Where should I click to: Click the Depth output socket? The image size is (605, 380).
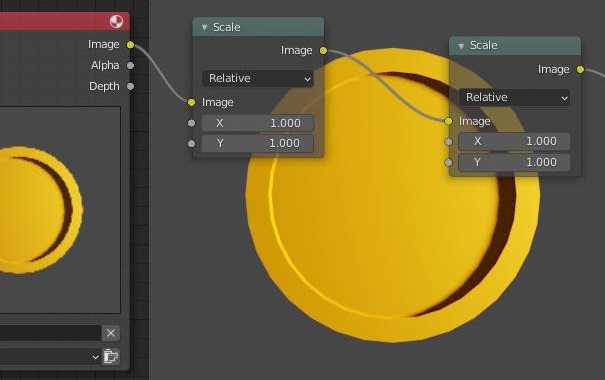coord(130,86)
